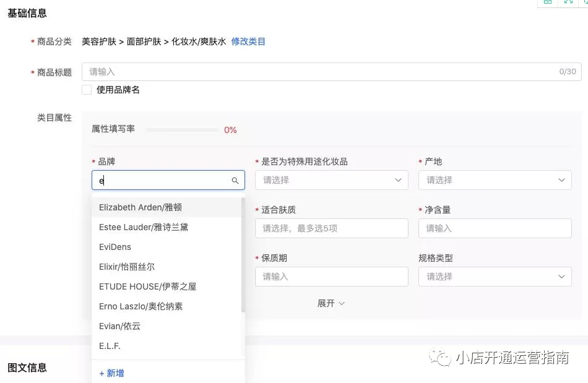Click the 基础信息 section heading
This screenshot has width=588, height=383.
pyautogui.click(x=27, y=14)
